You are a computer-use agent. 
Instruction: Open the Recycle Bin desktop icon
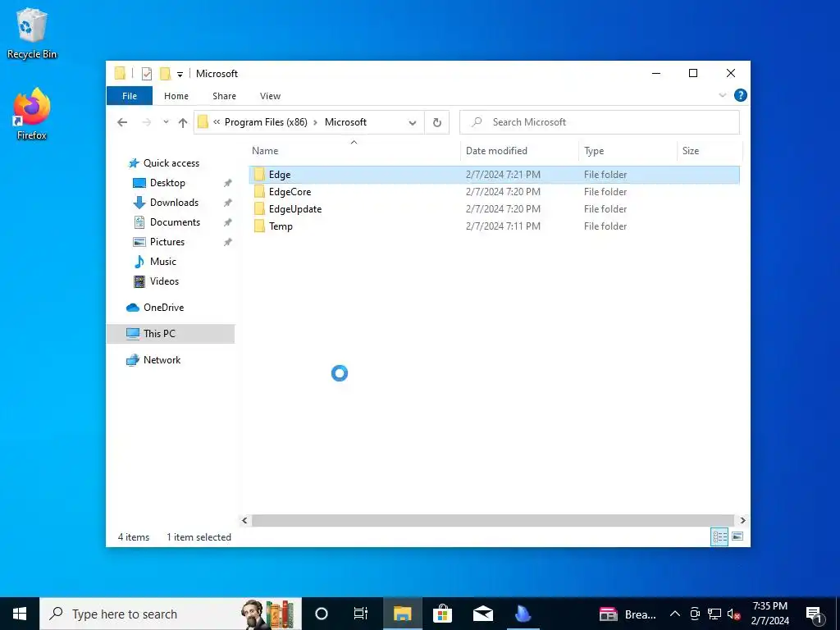coord(32,33)
